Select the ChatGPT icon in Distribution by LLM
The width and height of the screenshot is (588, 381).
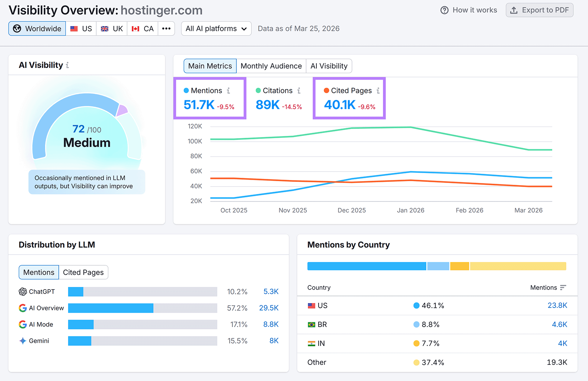pyautogui.click(x=22, y=291)
